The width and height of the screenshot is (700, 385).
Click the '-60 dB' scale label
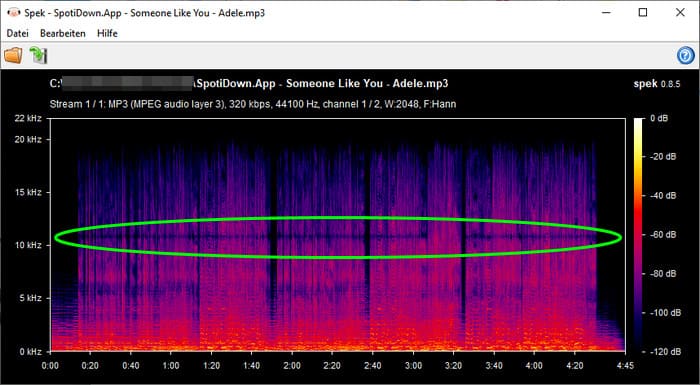662,234
